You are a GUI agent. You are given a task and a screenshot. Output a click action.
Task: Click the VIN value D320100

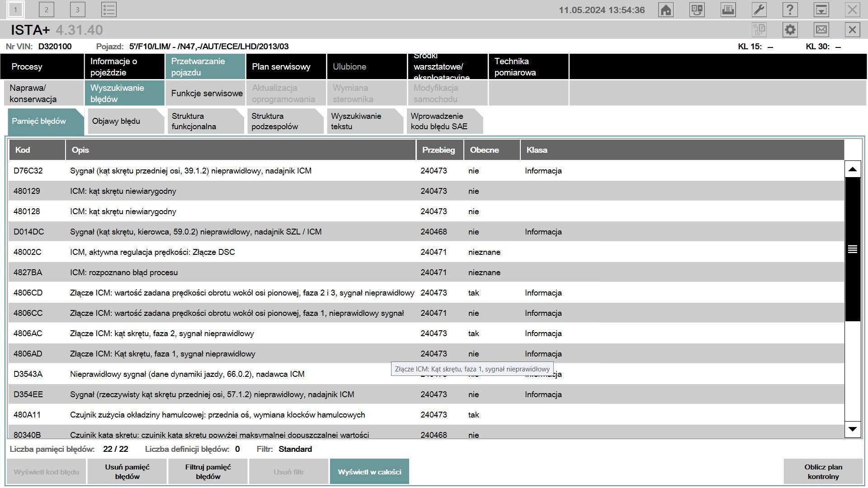click(x=55, y=47)
